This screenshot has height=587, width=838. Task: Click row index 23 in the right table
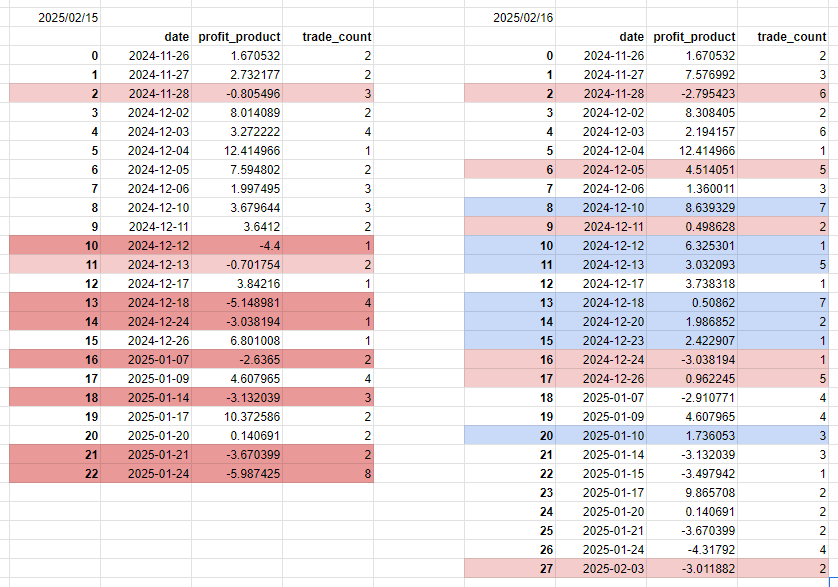coord(510,492)
